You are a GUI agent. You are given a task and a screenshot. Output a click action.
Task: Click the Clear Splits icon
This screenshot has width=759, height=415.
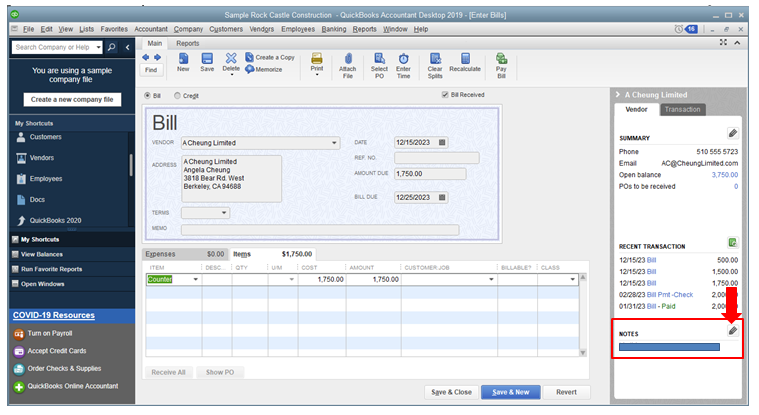tap(435, 64)
